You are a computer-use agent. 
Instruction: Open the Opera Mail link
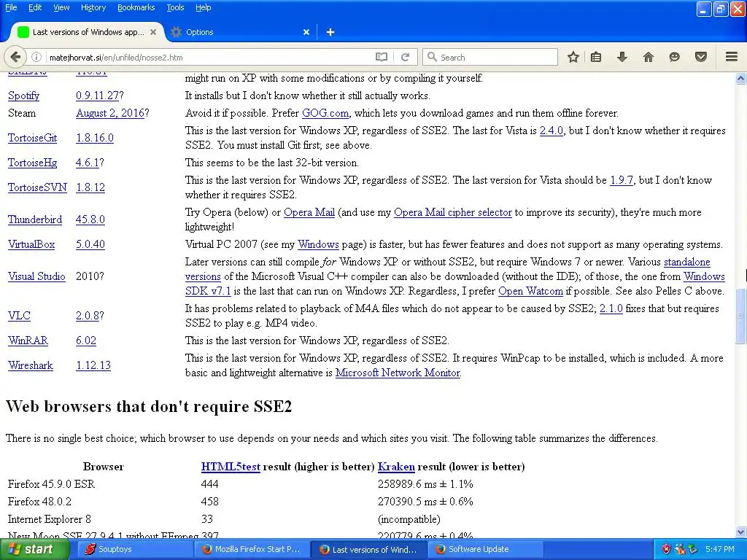[309, 212]
